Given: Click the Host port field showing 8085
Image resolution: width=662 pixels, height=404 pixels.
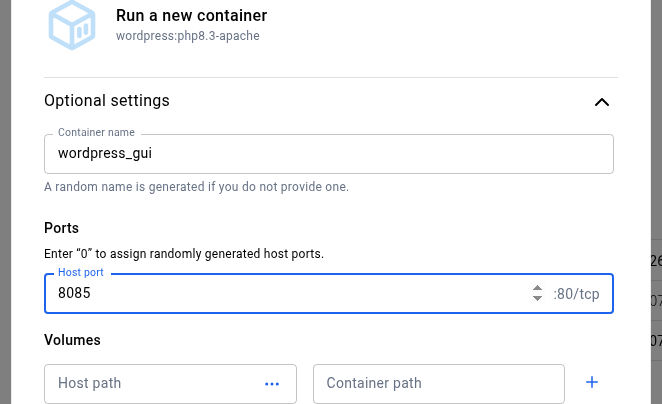Looking at the screenshot, I should pyautogui.click(x=285, y=294).
